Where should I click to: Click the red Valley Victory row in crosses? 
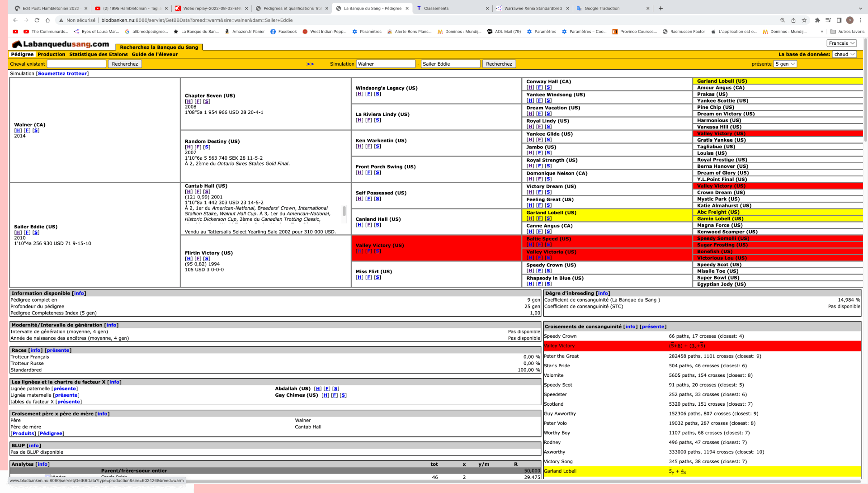coord(702,346)
